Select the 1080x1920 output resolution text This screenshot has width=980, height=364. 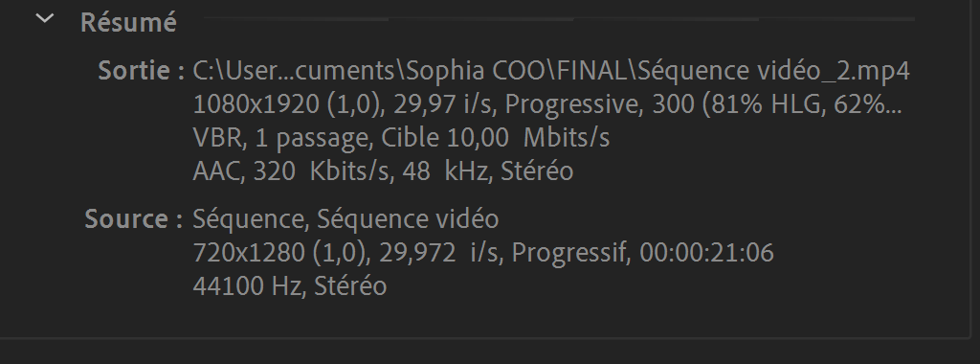click(256, 104)
